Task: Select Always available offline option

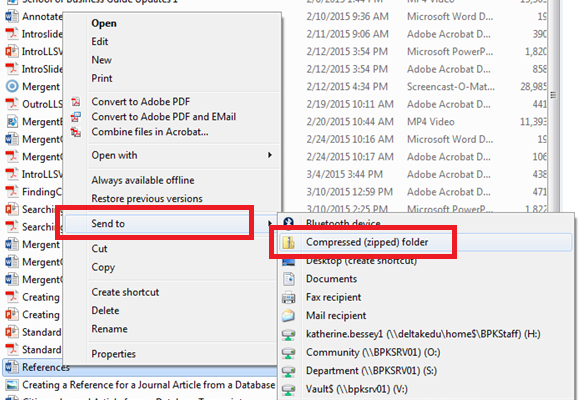Action: pos(143,180)
